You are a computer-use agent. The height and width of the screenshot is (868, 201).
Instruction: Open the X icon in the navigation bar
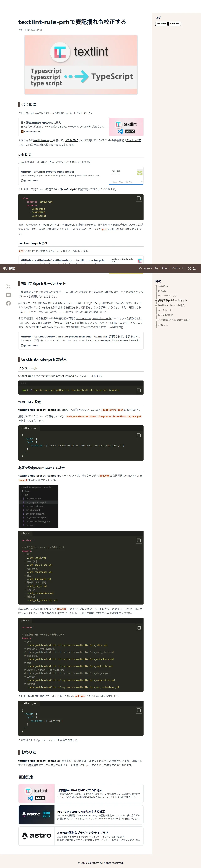pyautogui.click(x=190, y=269)
